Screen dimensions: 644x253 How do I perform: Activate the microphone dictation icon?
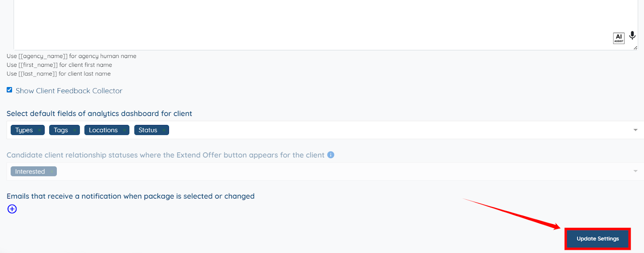tap(632, 35)
